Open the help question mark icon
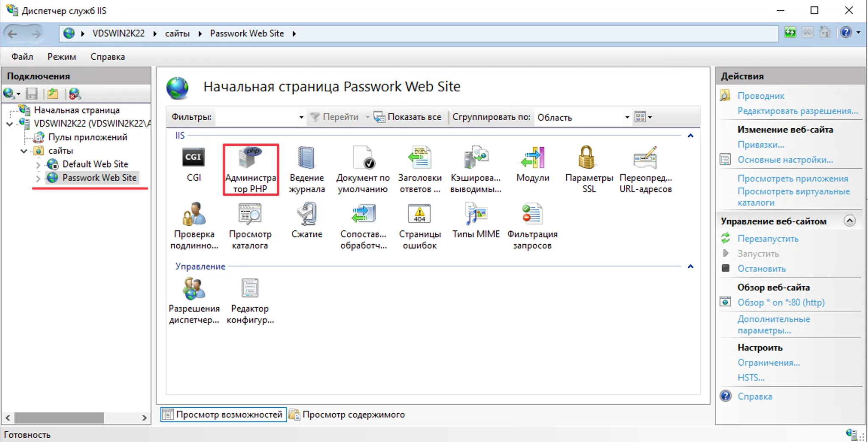The image size is (868, 442). click(x=846, y=33)
